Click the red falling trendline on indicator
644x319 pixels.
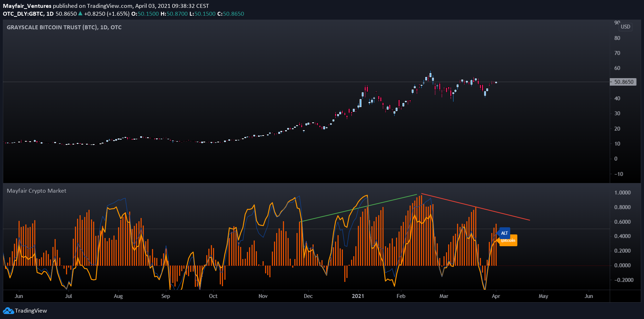point(476,207)
